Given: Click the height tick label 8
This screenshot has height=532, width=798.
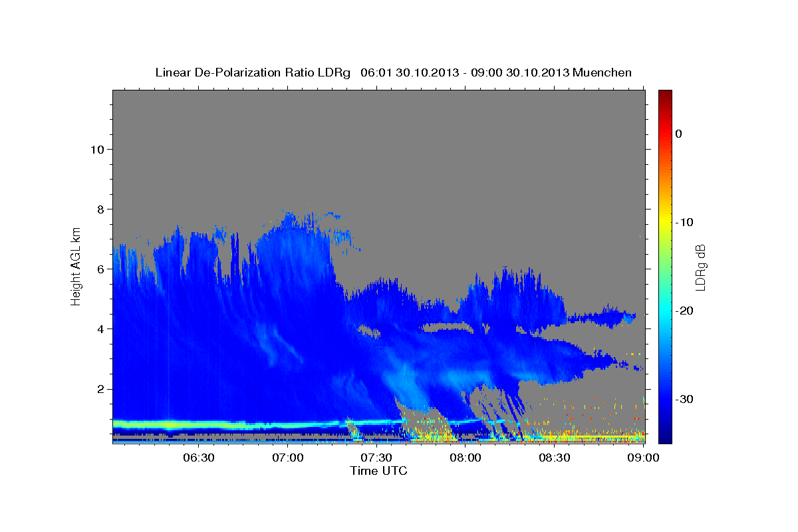Looking at the screenshot, I should pyautogui.click(x=100, y=209).
